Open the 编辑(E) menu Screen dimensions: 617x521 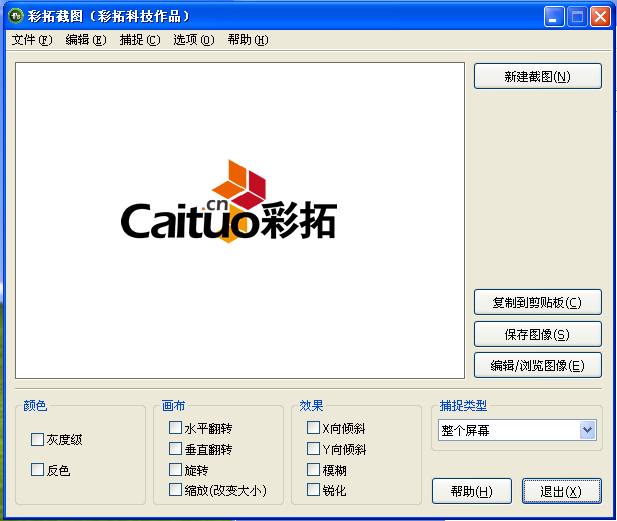click(x=86, y=40)
